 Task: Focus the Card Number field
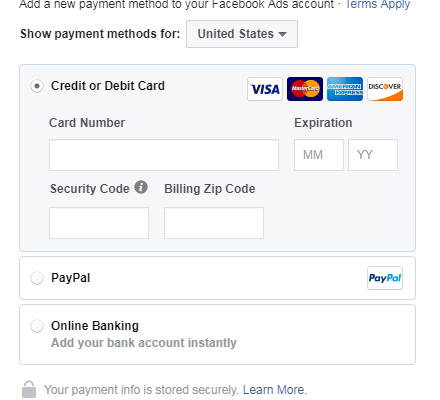click(164, 155)
